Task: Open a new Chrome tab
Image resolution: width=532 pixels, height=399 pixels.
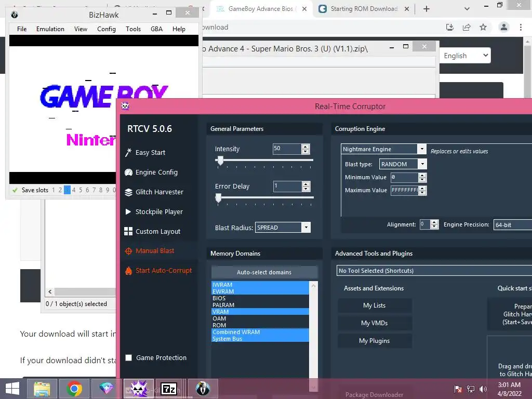Action: (x=427, y=9)
